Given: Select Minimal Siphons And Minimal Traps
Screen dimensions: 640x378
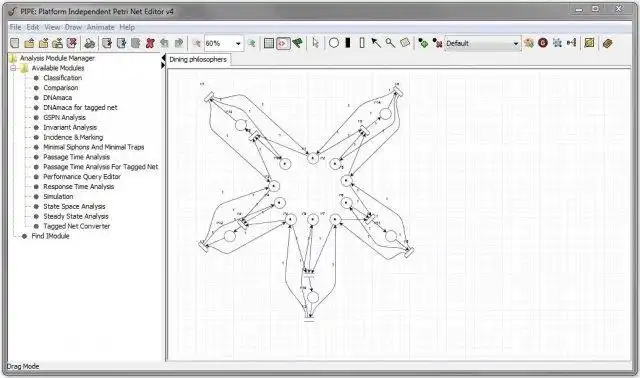Looking at the screenshot, I should pos(93,147).
